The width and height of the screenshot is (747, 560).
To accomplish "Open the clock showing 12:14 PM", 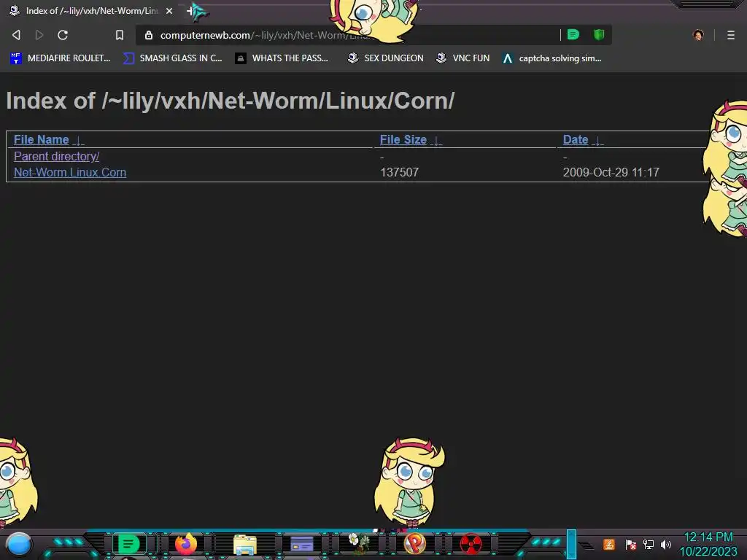I will tap(708, 544).
